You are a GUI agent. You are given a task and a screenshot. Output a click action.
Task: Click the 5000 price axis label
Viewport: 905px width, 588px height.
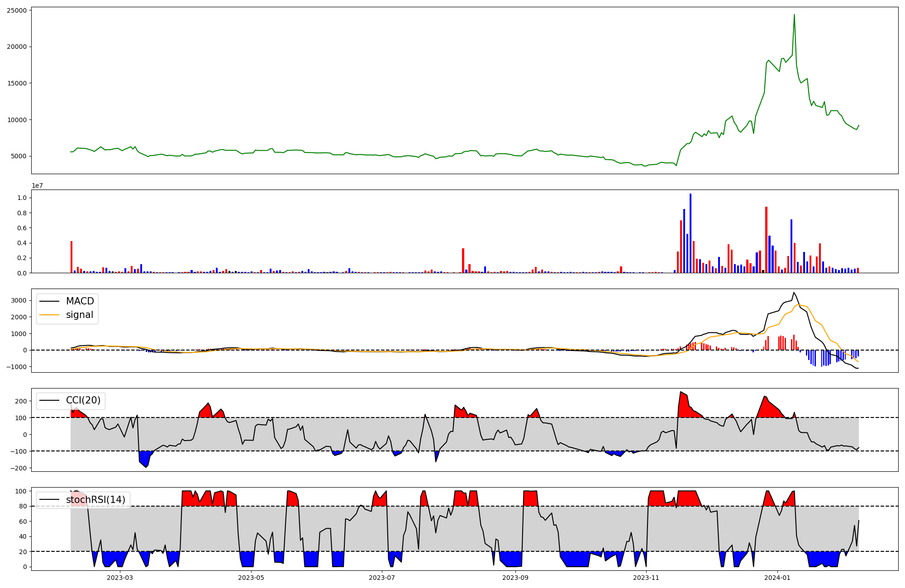(x=19, y=156)
